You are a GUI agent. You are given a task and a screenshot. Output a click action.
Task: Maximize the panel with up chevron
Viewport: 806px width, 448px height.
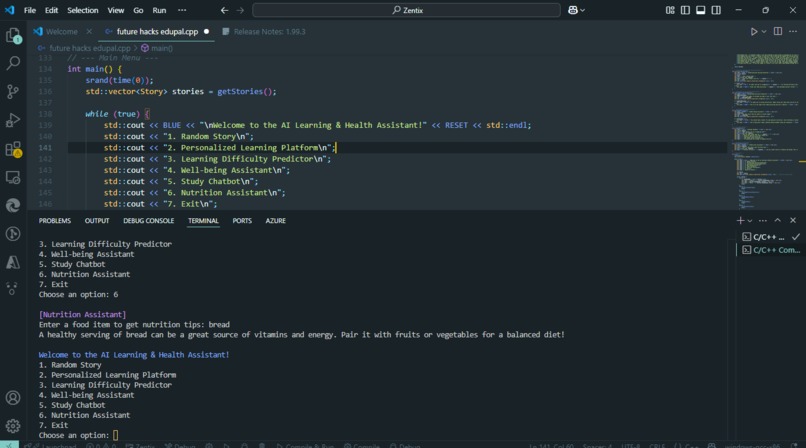pos(778,220)
